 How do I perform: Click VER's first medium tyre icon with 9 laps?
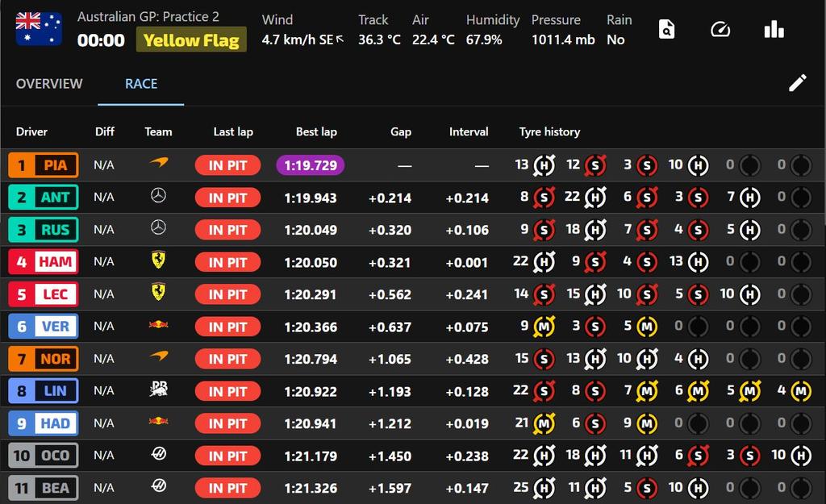544,327
